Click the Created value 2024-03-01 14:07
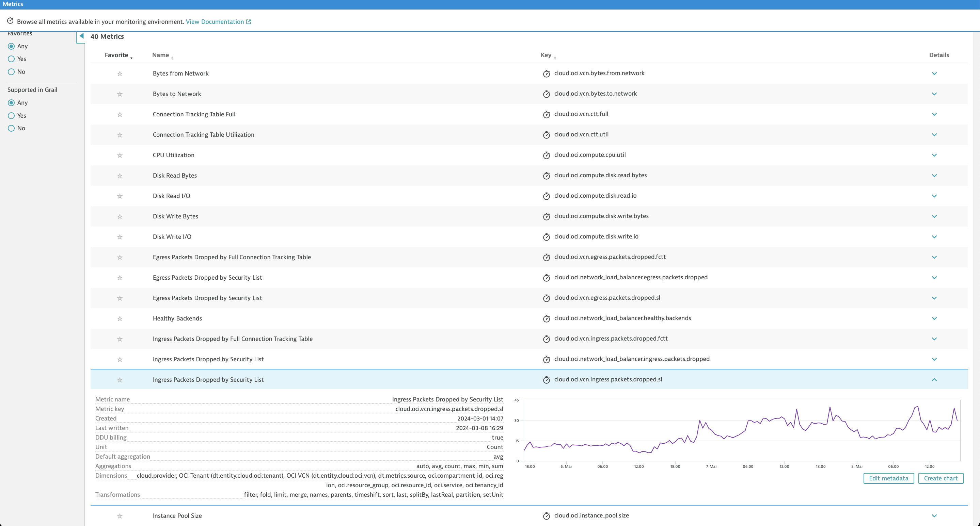The height and width of the screenshot is (526, 980). point(480,418)
